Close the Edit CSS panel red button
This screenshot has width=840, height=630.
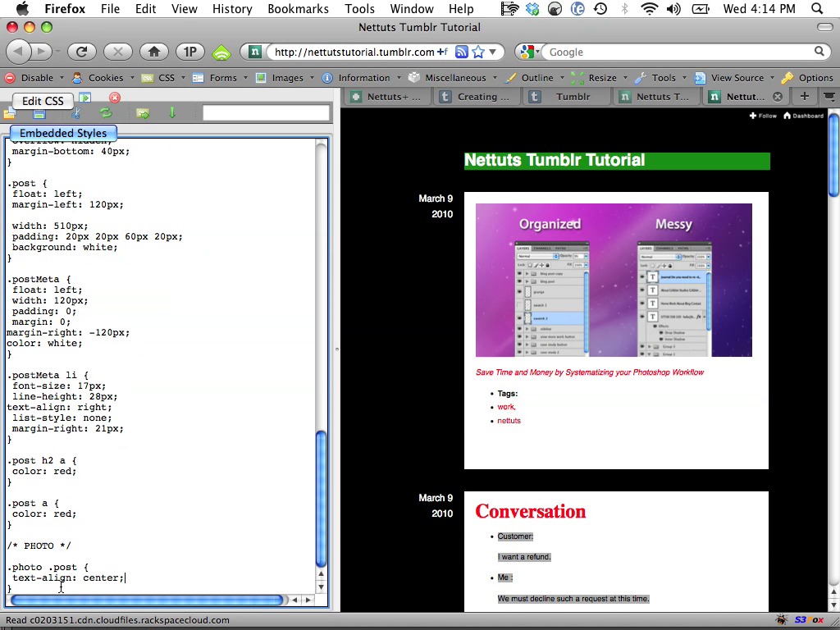115,98
